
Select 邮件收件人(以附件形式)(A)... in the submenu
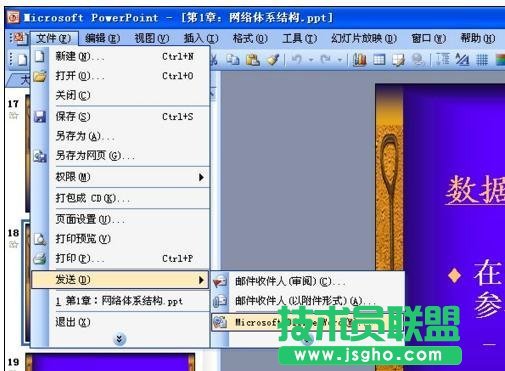[308, 301]
